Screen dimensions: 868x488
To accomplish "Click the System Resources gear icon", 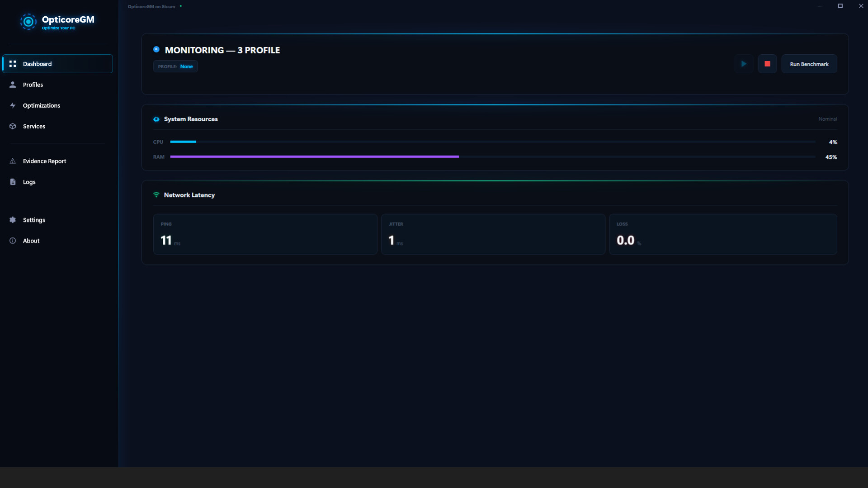I will (156, 119).
